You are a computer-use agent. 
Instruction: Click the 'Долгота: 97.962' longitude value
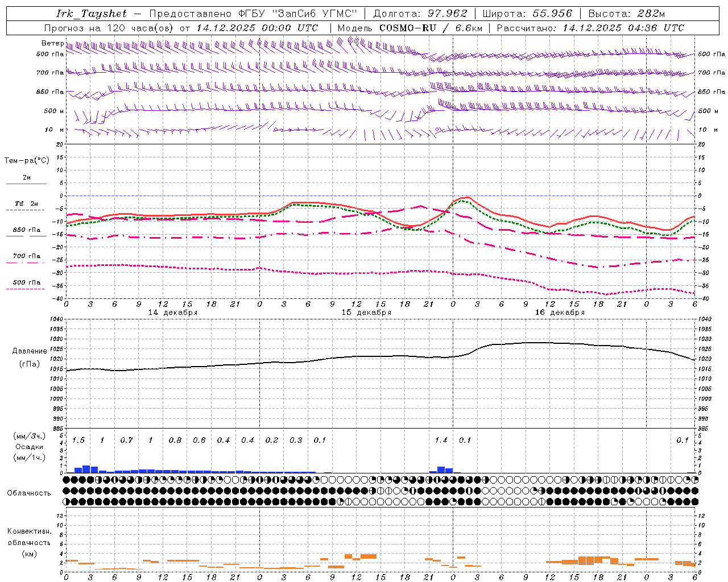420,14
